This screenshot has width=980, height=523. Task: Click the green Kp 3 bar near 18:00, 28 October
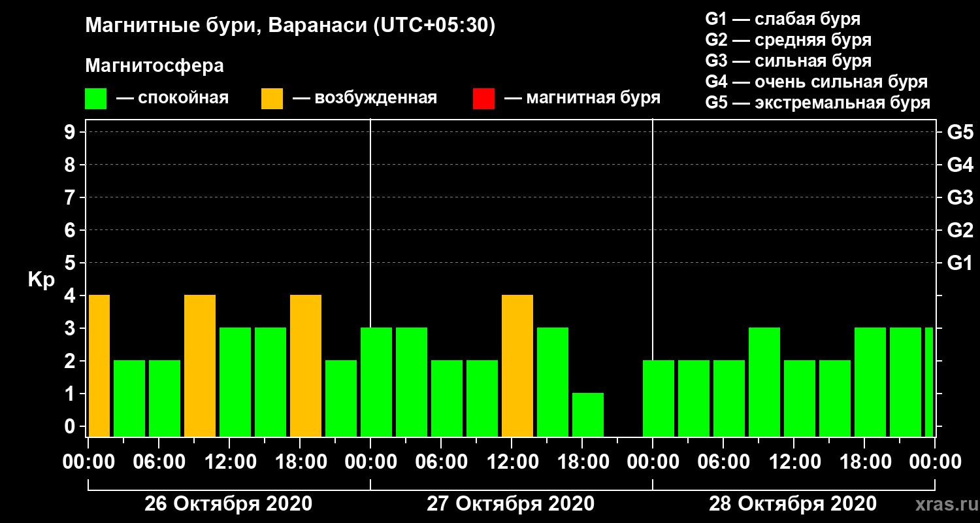pyautogui.click(x=870, y=382)
